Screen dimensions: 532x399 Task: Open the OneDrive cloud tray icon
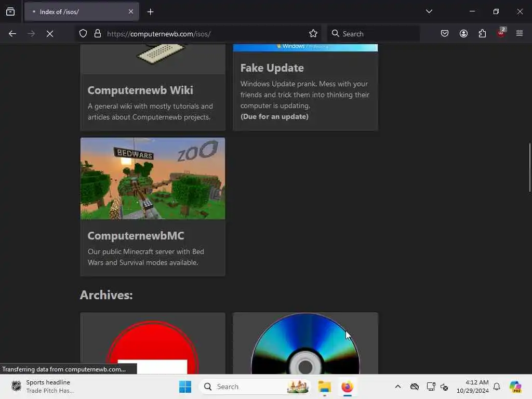[x=414, y=387]
